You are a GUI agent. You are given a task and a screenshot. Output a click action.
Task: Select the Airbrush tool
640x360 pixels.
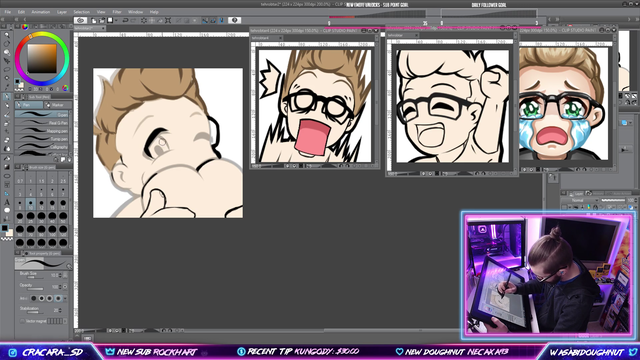(7, 123)
